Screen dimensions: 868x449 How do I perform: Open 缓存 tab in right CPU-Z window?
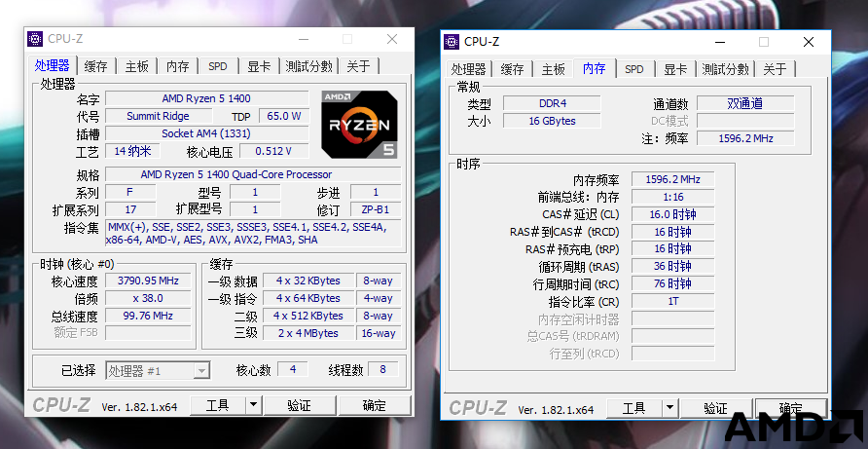(x=512, y=69)
